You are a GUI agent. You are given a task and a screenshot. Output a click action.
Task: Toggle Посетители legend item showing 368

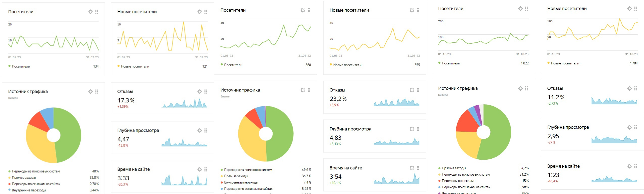233,65
